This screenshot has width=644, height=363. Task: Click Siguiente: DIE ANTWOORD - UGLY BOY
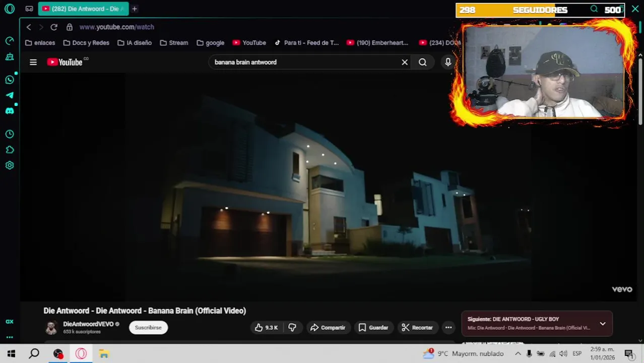click(x=513, y=319)
